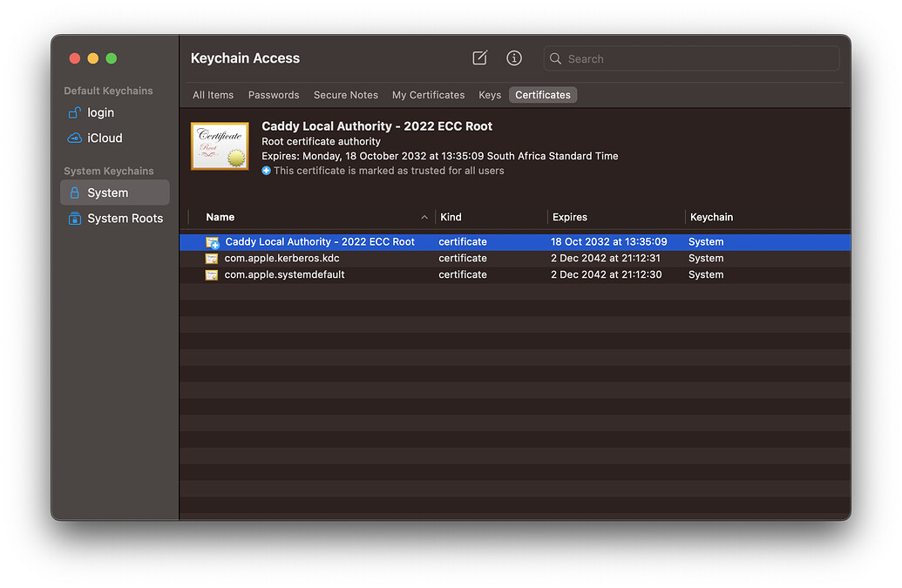Select the System Roots keychain icon
The width and height of the screenshot is (902, 588).
(x=77, y=218)
